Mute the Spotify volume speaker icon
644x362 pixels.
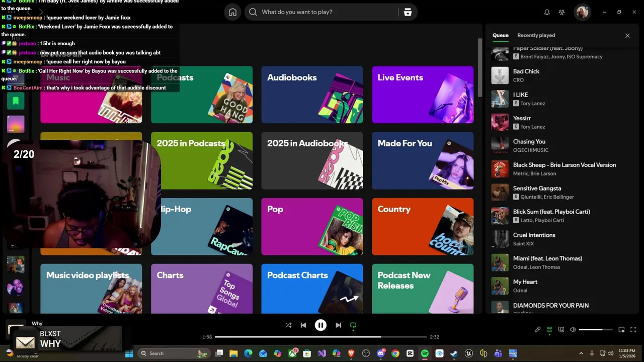click(x=573, y=330)
